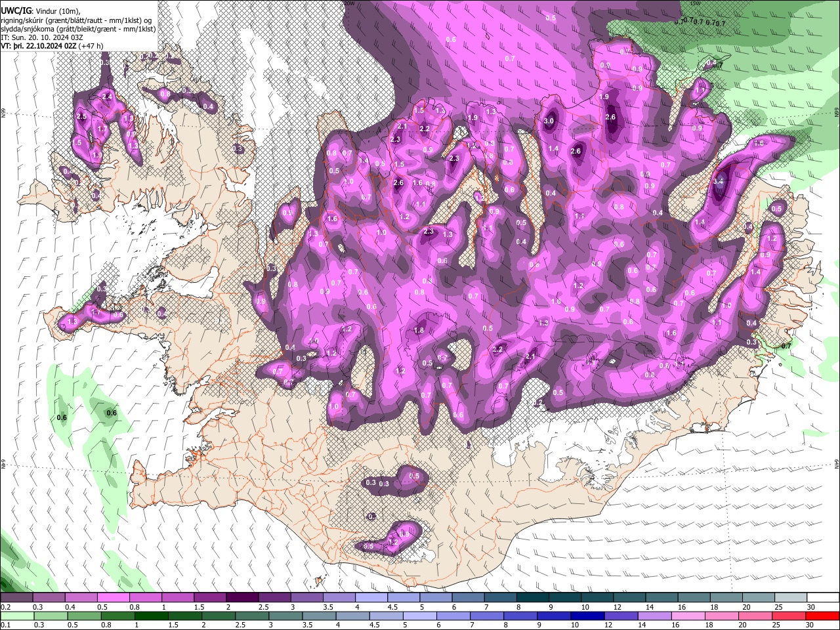The image size is (840, 630).
Task: Select the darkest purple 2–2.5 snow legend swatch
Action: click(x=242, y=598)
